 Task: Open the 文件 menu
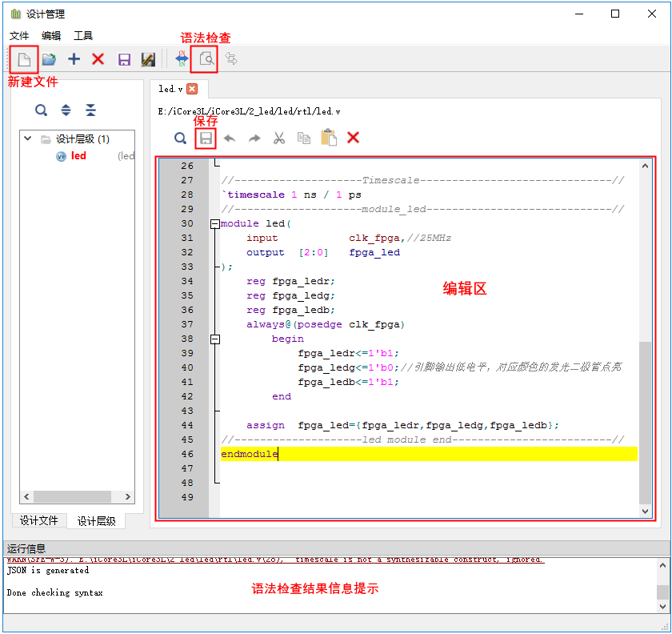tap(19, 36)
